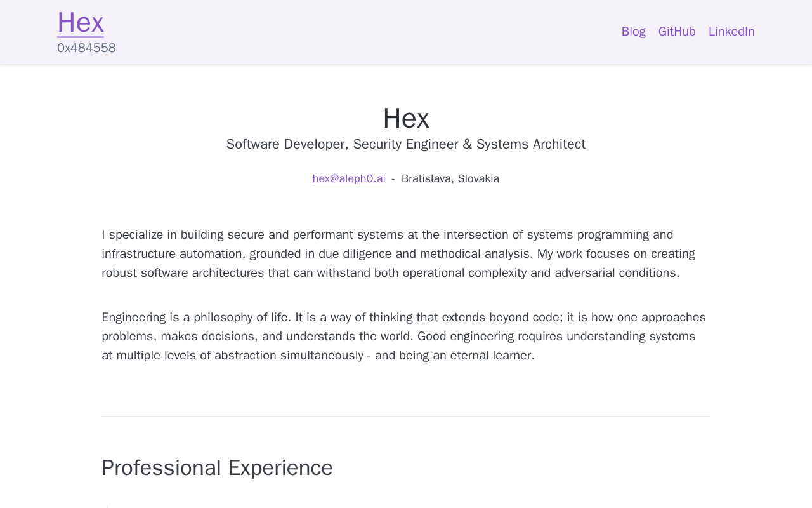Click the hex@aleph0.ai email link
The image size is (812, 508).
coord(349,179)
